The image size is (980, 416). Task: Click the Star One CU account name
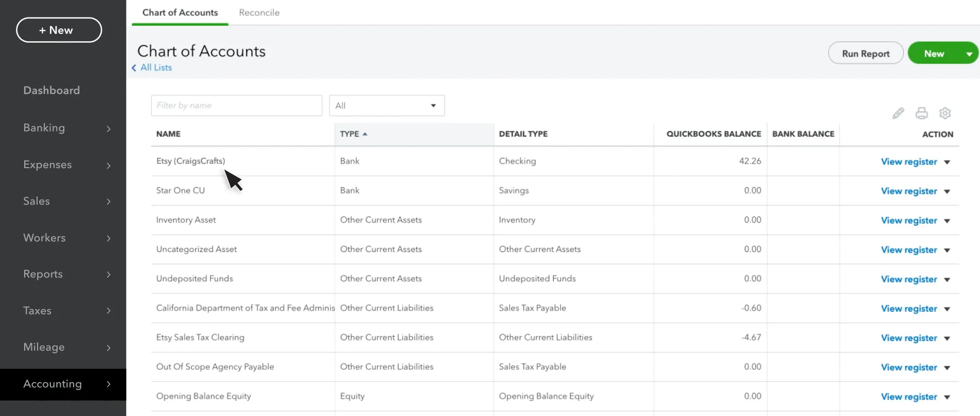pyautogui.click(x=180, y=190)
